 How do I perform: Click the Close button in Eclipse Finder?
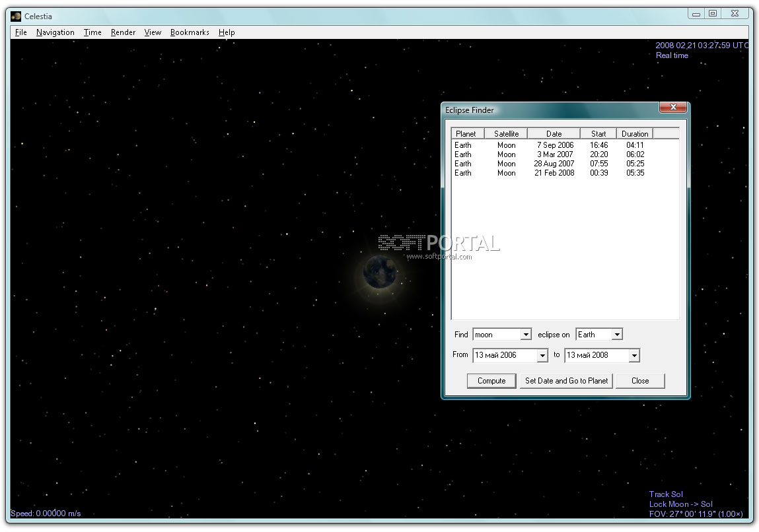pos(640,381)
